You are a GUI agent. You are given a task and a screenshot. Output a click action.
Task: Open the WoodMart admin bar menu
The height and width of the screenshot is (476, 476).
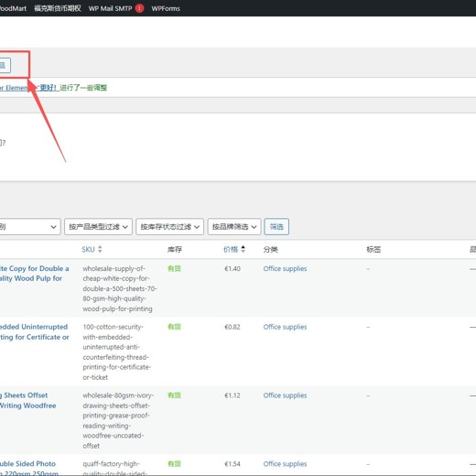pyautogui.click(x=13, y=8)
